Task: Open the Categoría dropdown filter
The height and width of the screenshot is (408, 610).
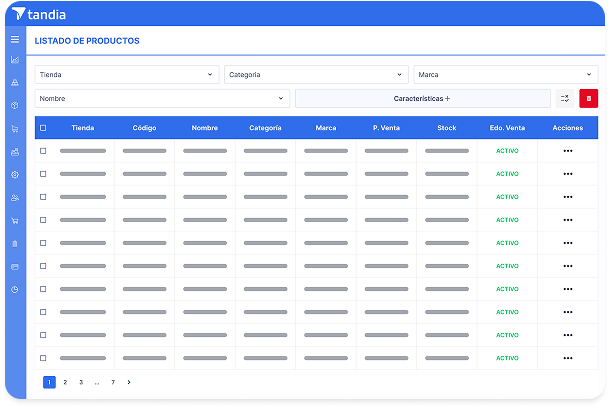Action: 316,75
